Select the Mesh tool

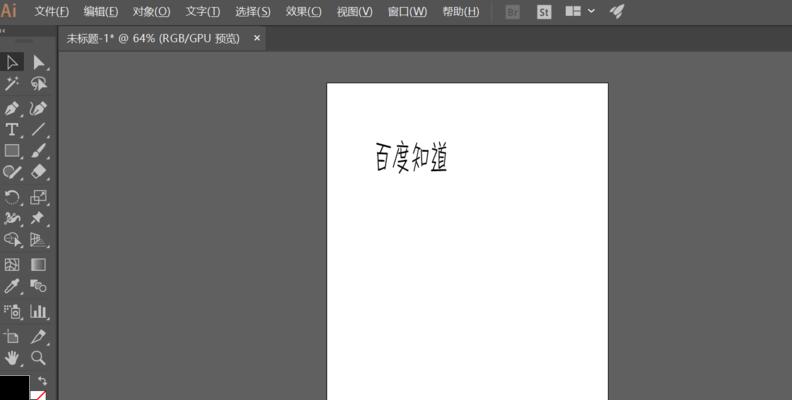12,265
